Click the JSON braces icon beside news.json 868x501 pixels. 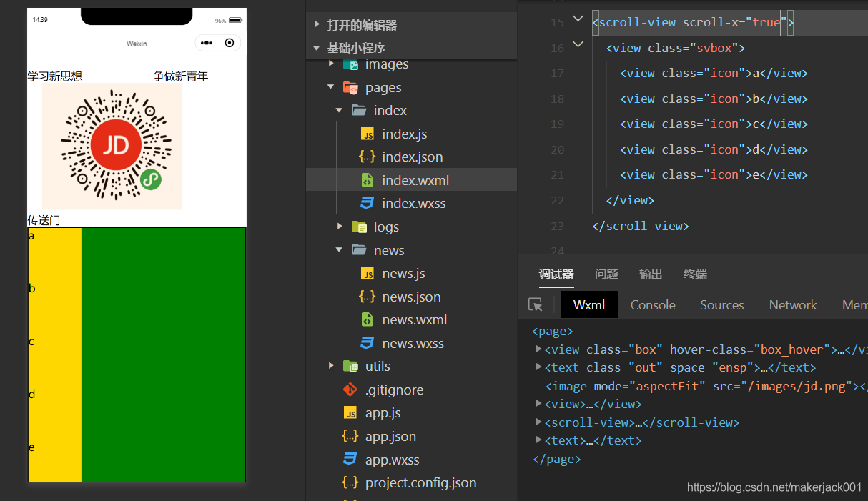click(368, 297)
